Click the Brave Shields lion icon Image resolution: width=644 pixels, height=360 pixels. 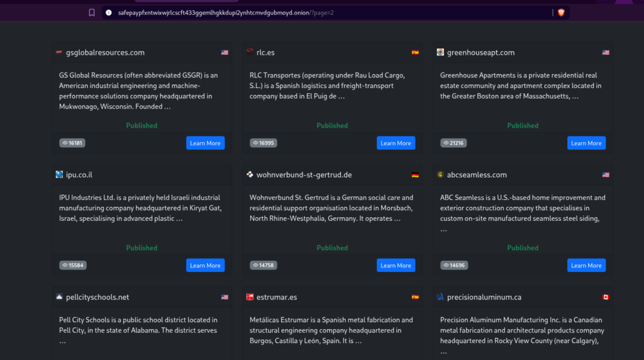[x=561, y=13]
